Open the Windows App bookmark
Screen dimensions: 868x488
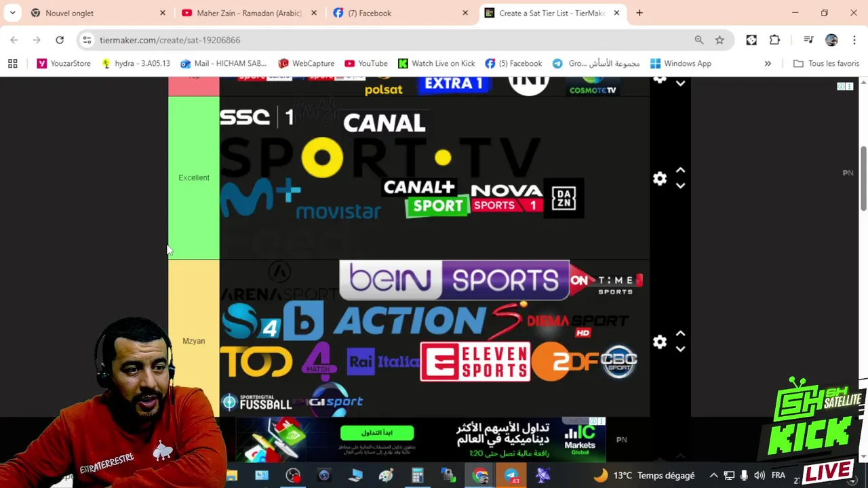tap(681, 64)
